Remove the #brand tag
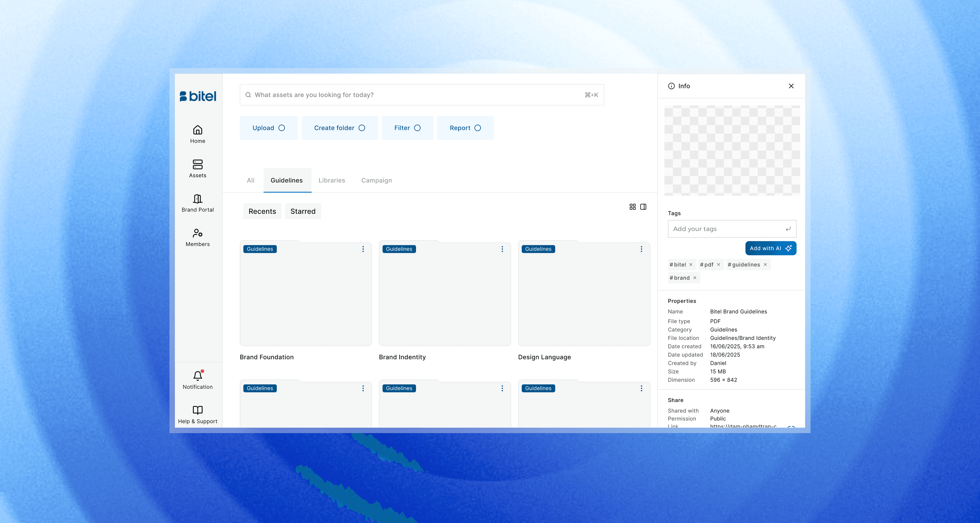 click(695, 278)
